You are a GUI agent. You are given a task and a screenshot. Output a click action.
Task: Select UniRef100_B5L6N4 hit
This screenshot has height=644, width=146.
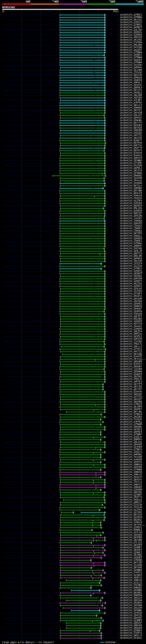click(x=131, y=45)
